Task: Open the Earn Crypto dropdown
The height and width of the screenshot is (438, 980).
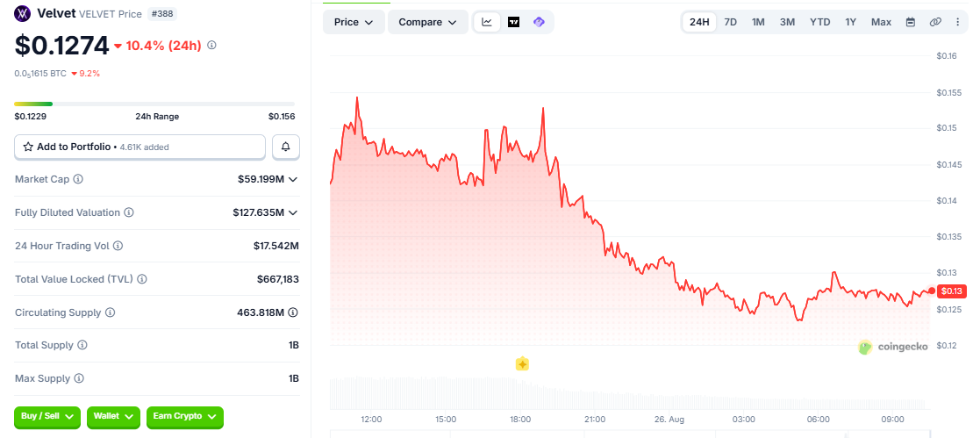Action: click(185, 417)
